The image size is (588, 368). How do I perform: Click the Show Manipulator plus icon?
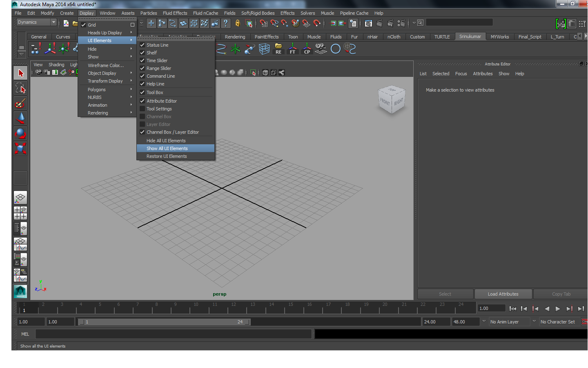click(151, 23)
